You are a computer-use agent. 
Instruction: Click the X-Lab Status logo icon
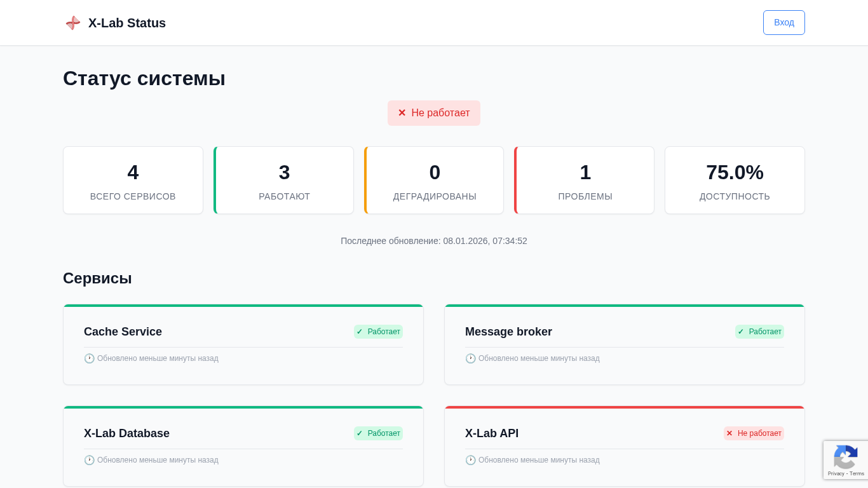(x=73, y=23)
